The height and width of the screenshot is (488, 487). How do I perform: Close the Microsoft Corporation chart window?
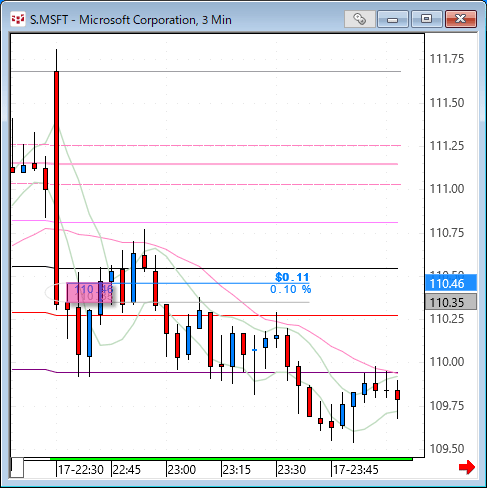point(461,19)
